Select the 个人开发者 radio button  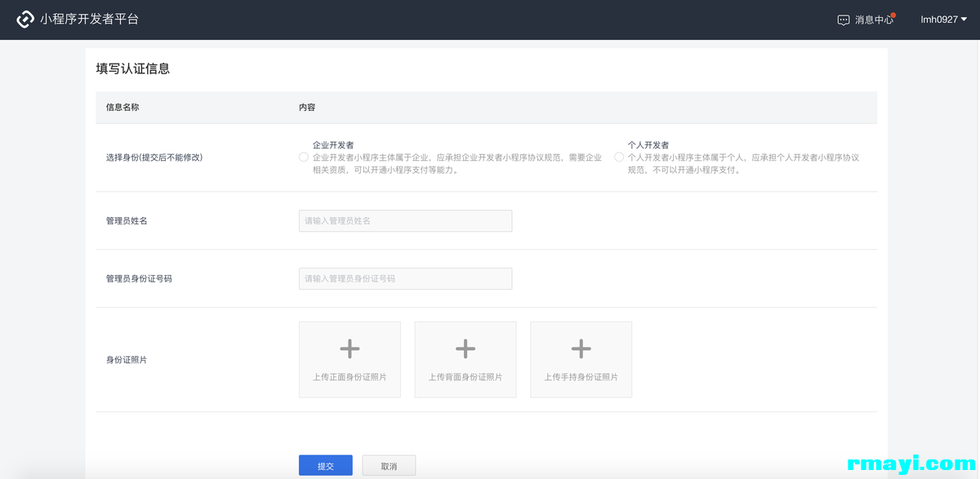click(x=619, y=157)
